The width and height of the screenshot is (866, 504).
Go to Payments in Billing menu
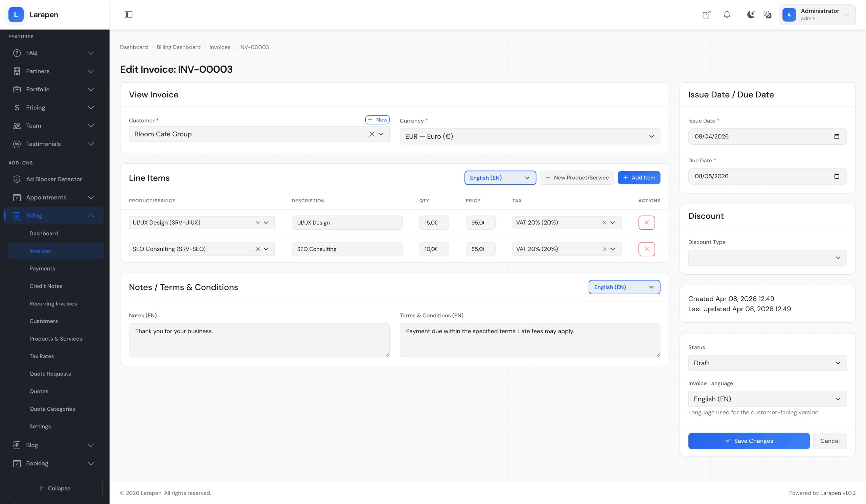(x=42, y=268)
